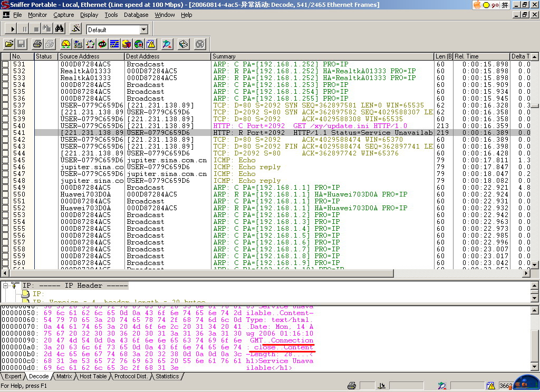Check the box beside frame 550
The height and width of the screenshot is (392, 540).
[x=5, y=194]
